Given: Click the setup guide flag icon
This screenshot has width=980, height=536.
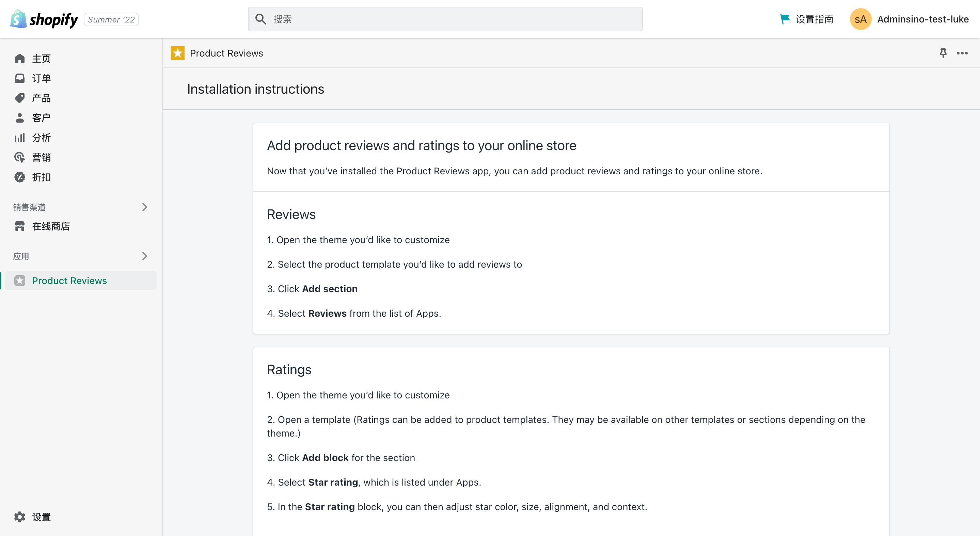Looking at the screenshot, I should (785, 19).
